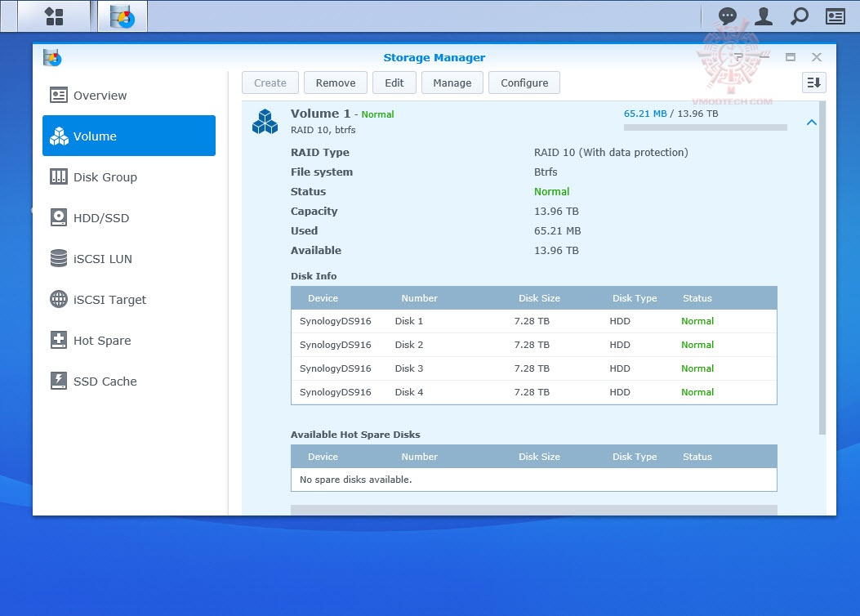The height and width of the screenshot is (616, 860).
Task: Switch to iSCSI LUN section
Action: pyautogui.click(x=129, y=258)
